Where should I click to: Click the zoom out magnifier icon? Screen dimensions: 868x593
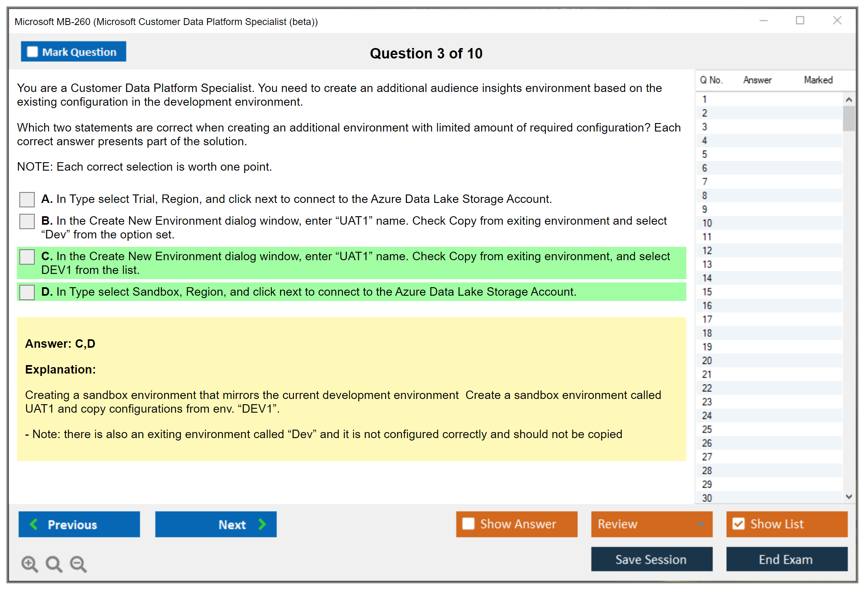(78, 564)
